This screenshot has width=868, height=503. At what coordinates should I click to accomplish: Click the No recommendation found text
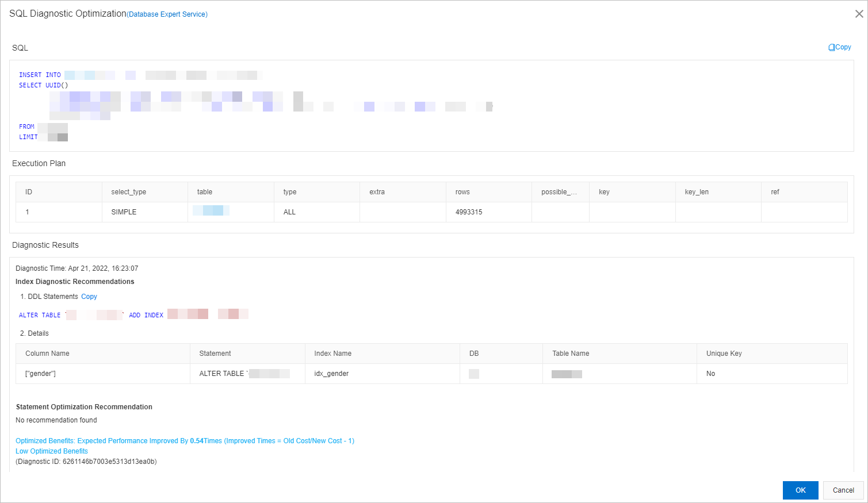[56, 420]
